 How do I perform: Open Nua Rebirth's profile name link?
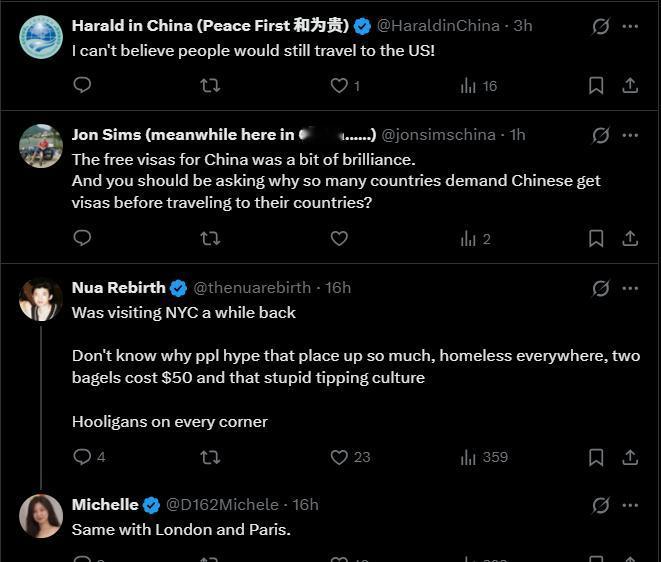pos(119,288)
